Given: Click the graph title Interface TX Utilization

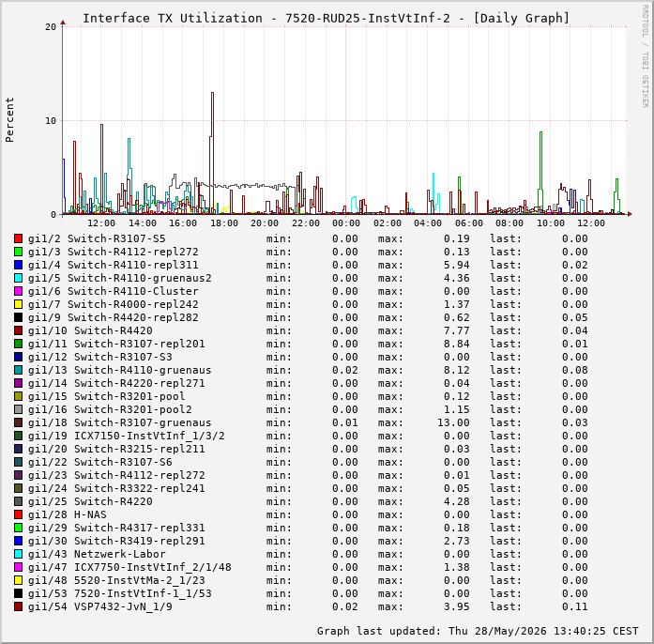Looking at the screenshot, I should [173, 19].
